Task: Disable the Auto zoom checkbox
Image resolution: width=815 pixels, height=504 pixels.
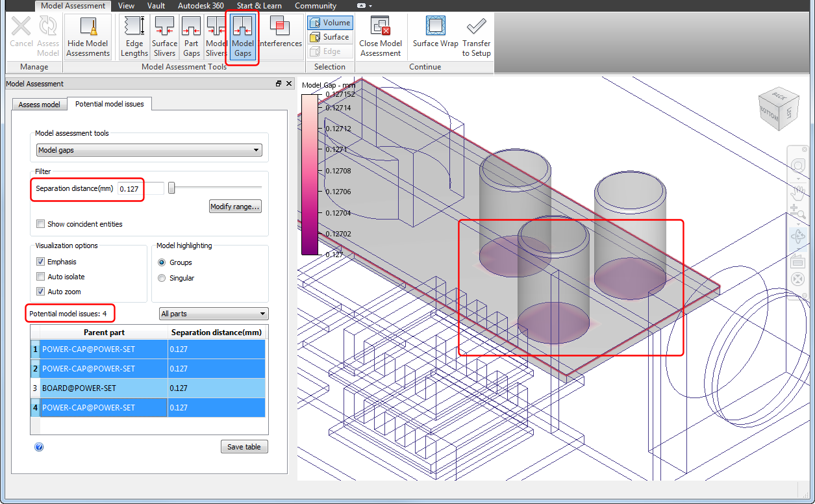Action: [x=41, y=292]
